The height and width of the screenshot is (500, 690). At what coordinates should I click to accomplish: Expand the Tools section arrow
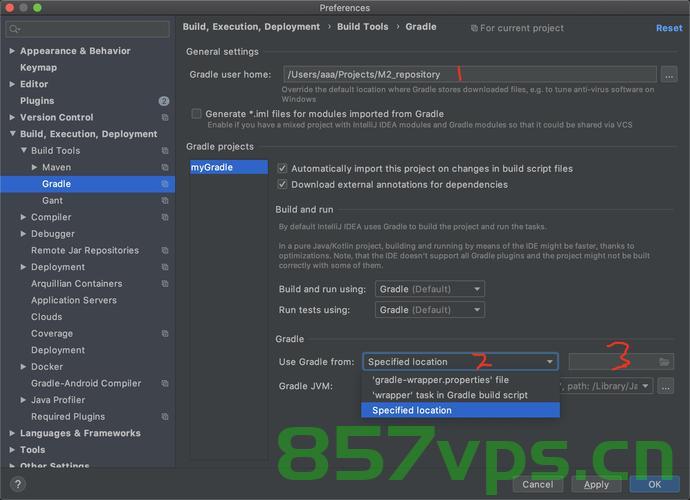tap(12, 450)
